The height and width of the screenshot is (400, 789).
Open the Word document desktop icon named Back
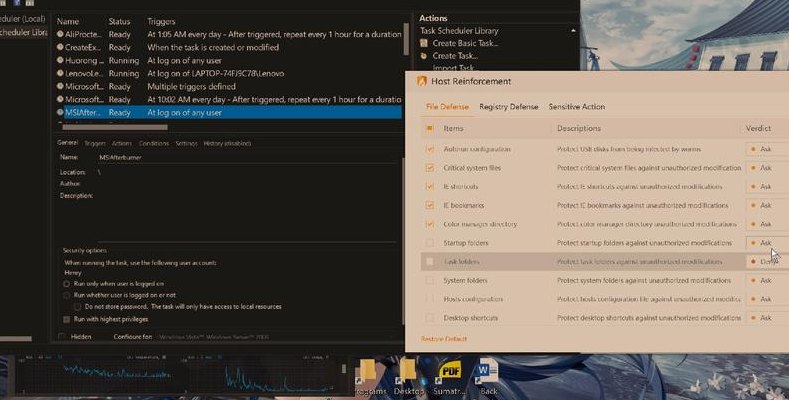coord(487,371)
